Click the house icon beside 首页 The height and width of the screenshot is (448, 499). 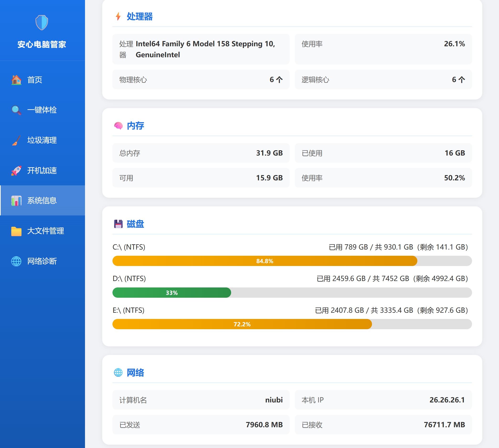16,80
